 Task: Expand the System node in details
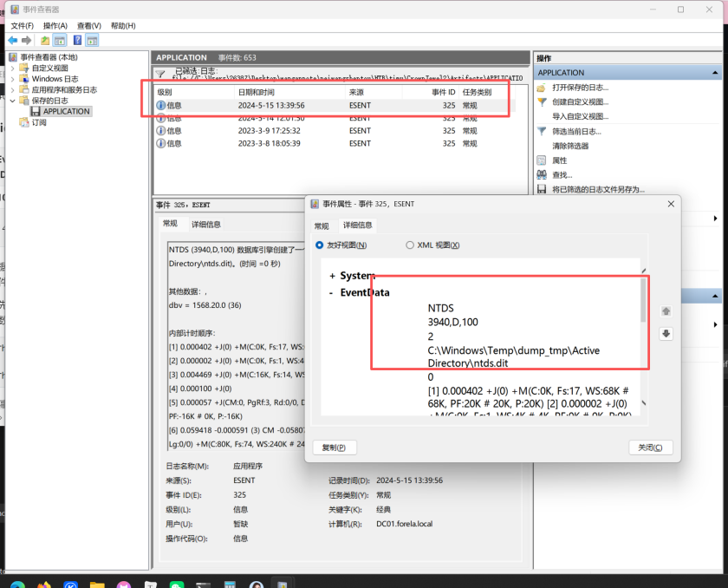click(332, 276)
